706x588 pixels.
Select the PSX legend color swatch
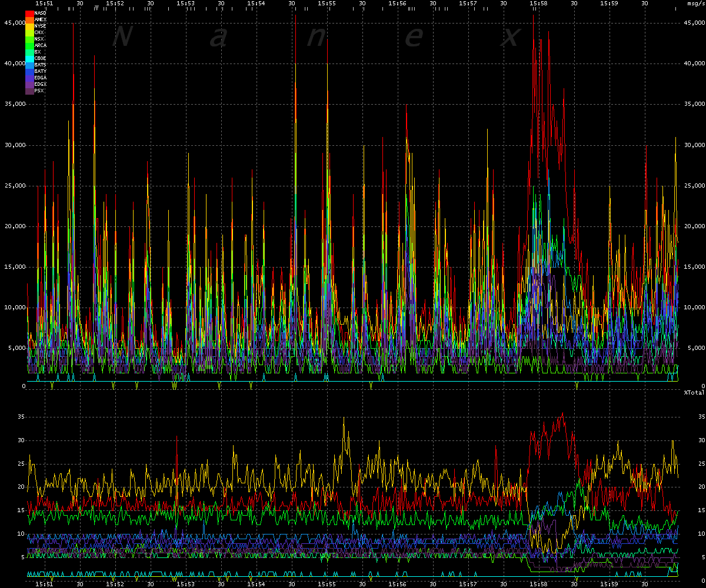(x=29, y=91)
